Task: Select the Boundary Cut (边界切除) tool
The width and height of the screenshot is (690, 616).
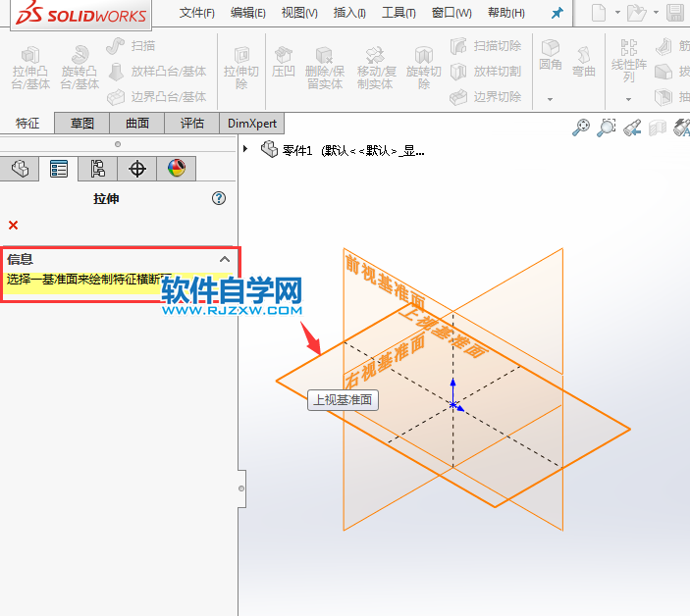Action: click(486, 97)
